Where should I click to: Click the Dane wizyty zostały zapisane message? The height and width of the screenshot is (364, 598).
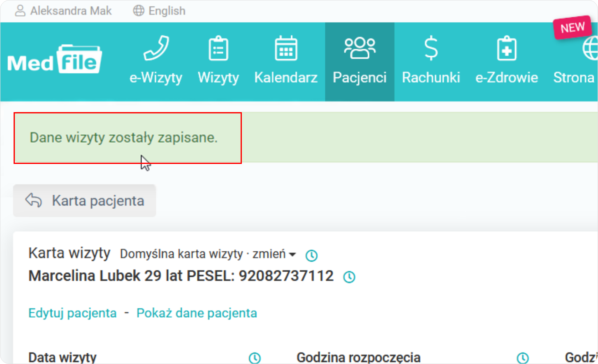pos(123,138)
